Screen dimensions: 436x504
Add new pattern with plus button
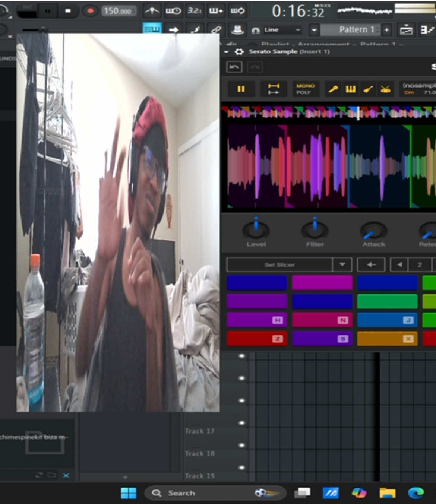386,30
